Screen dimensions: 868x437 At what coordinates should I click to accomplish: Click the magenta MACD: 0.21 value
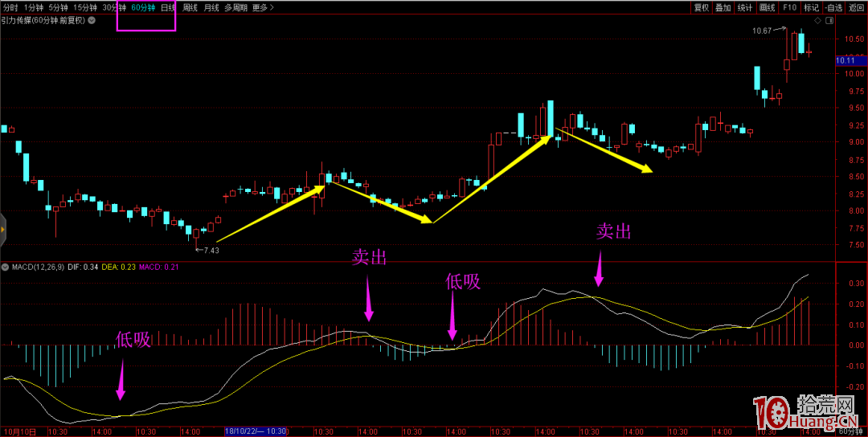(x=160, y=268)
